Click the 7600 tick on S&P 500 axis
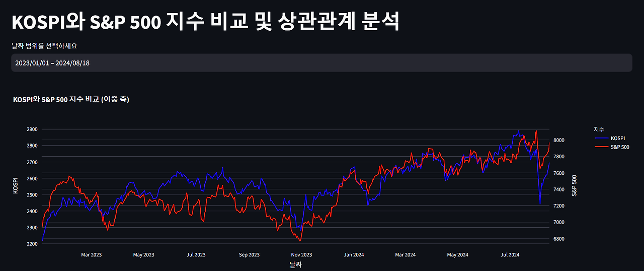This screenshot has width=644, height=271. point(558,173)
